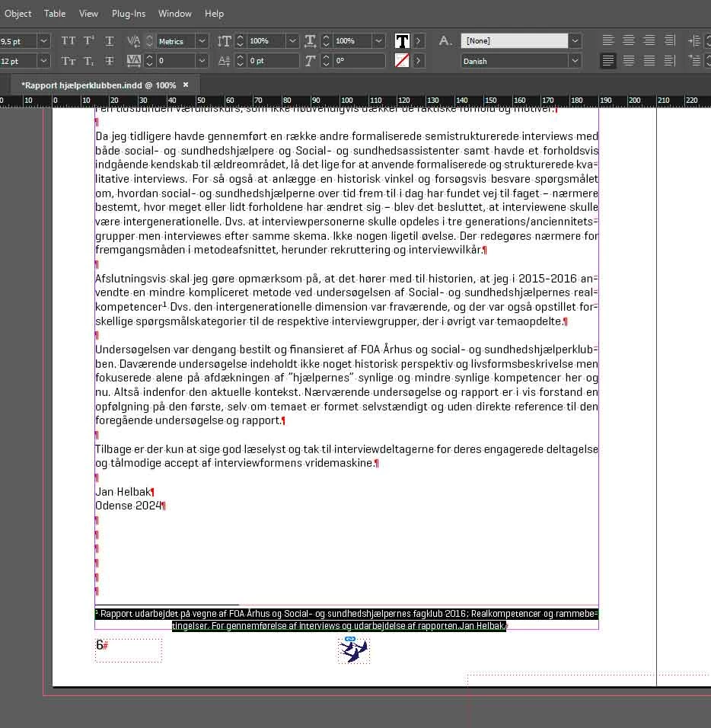Toggle the All Caps button

(69, 41)
